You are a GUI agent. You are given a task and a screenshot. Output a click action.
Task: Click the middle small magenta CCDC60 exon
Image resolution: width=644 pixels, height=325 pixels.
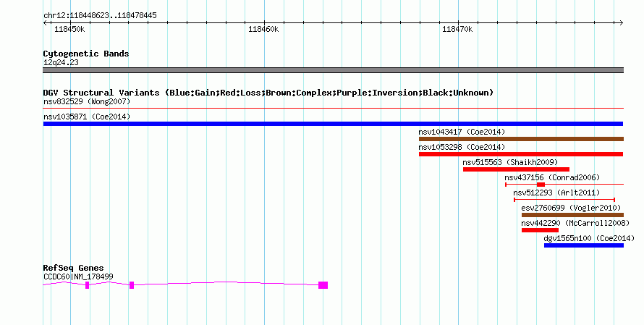(x=132, y=285)
